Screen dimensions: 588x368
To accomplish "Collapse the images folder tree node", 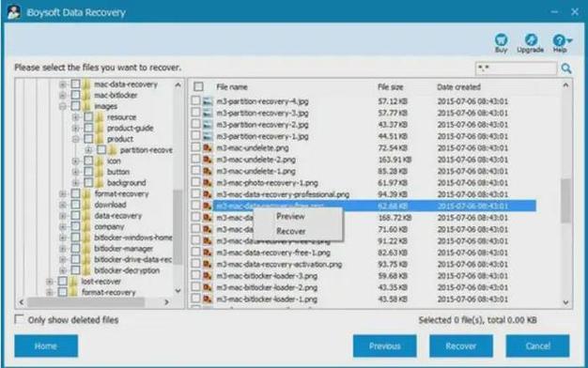I will tap(63, 106).
